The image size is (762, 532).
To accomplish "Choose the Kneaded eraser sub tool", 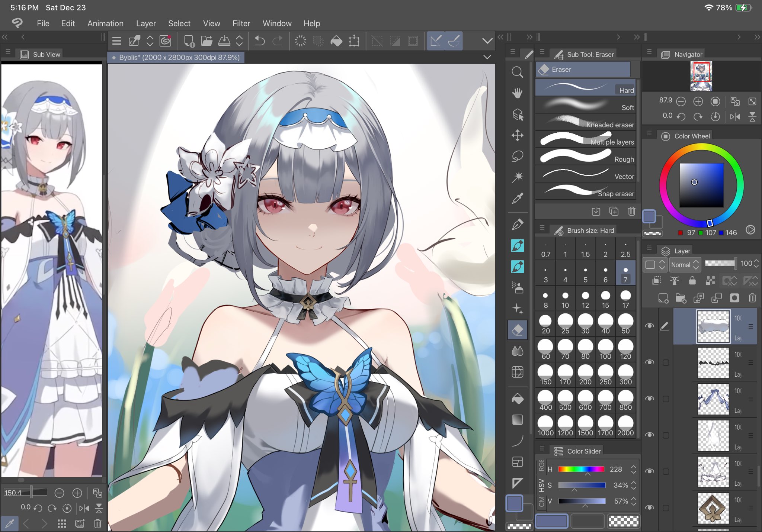I will click(x=586, y=122).
